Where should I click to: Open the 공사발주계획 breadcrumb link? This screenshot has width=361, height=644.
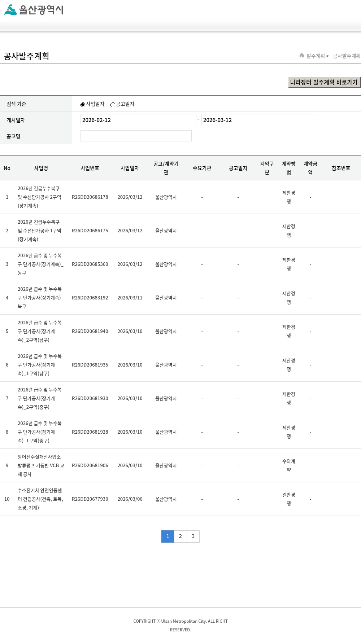346,56
